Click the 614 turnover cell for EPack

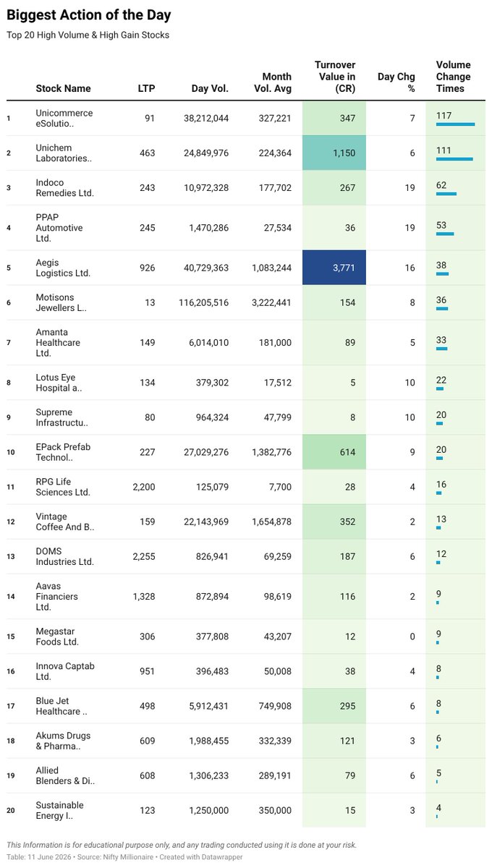(334, 452)
